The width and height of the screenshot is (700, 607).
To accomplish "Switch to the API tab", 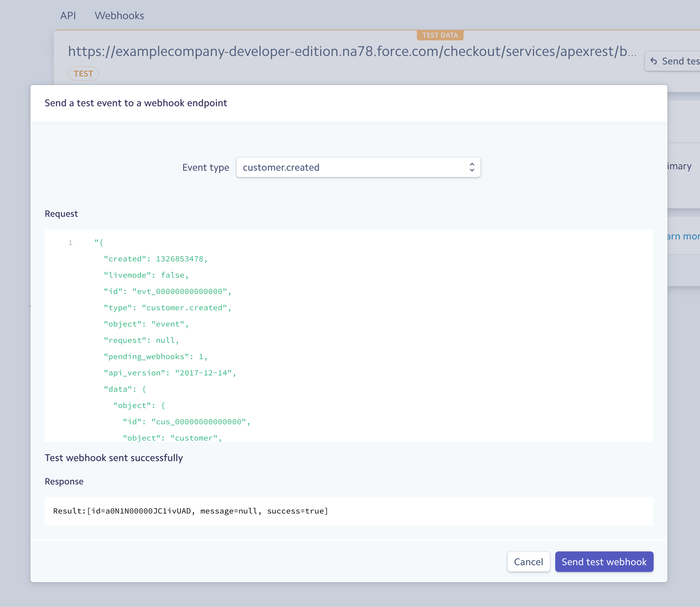I will click(68, 16).
